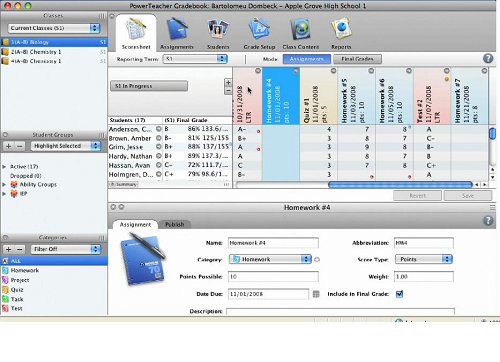Click the plus button in Student Groups

[x=9, y=146]
